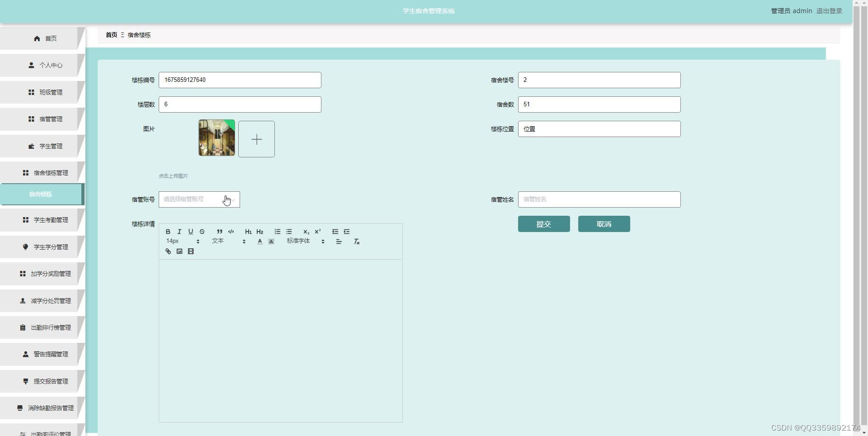This screenshot has height=436, width=868.
Task: Create an ordered numbered list
Action: pos(278,232)
